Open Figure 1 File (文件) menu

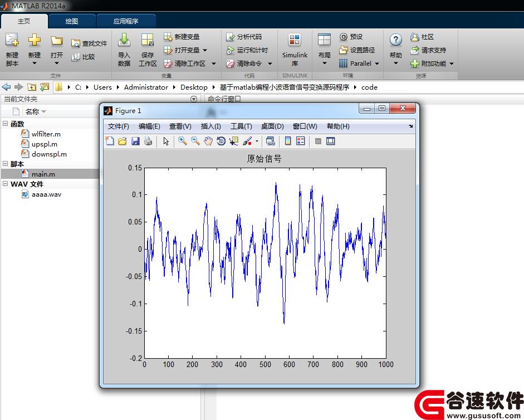[x=118, y=126]
